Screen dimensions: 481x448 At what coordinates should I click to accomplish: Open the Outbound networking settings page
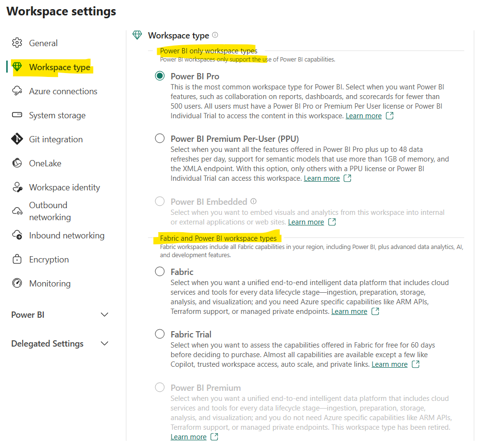point(49,211)
